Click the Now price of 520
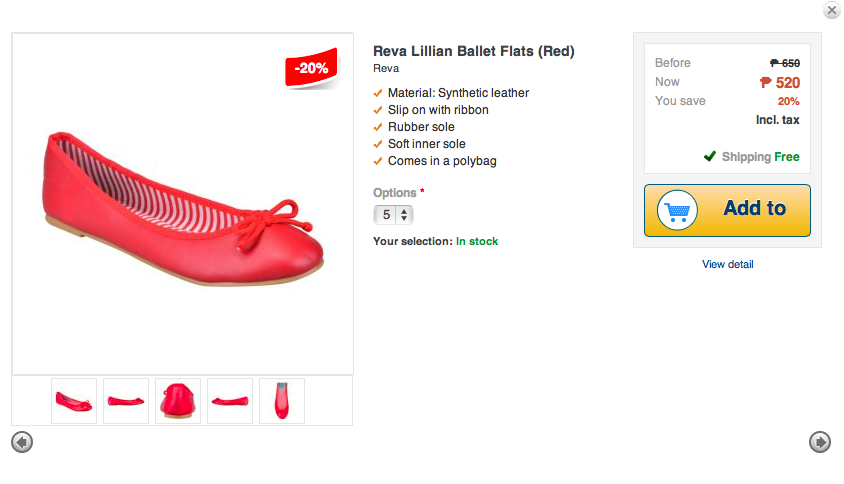 [780, 82]
